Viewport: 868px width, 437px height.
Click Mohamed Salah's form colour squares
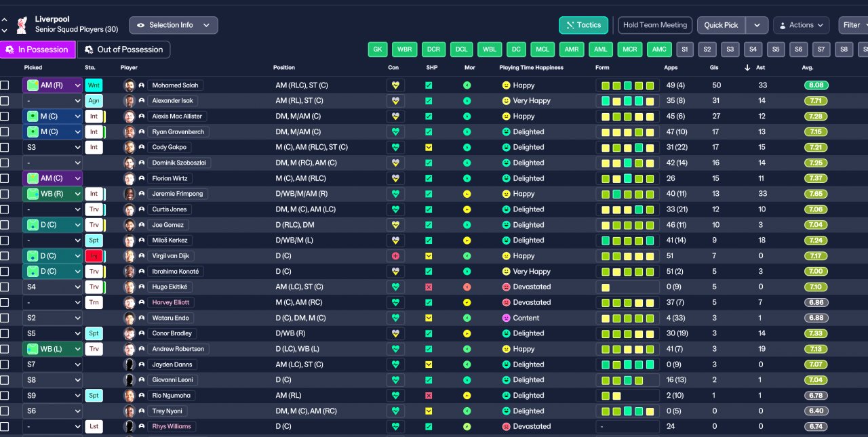tap(627, 85)
